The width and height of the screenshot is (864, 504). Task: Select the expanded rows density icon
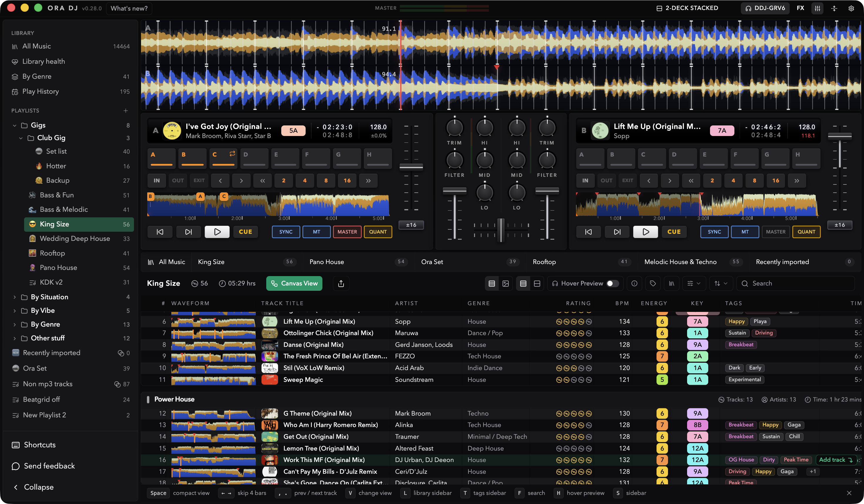[537, 284]
